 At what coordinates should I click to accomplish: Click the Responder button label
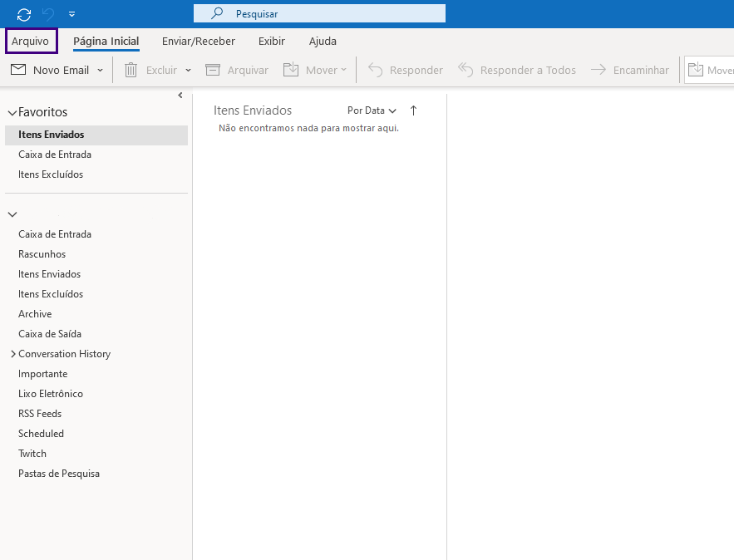point(416,70)
